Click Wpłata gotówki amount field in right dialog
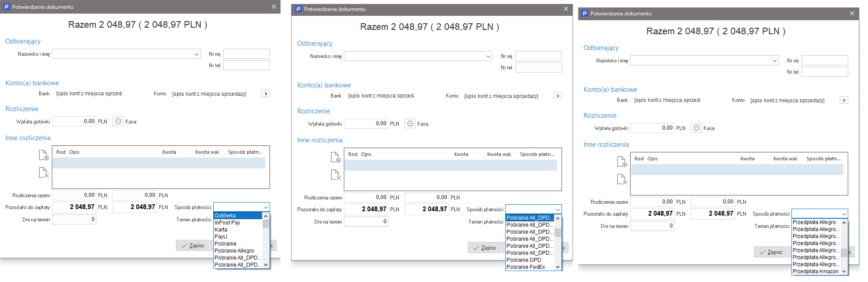The height and width of the screenshot is (282, 868). point(652,128)
